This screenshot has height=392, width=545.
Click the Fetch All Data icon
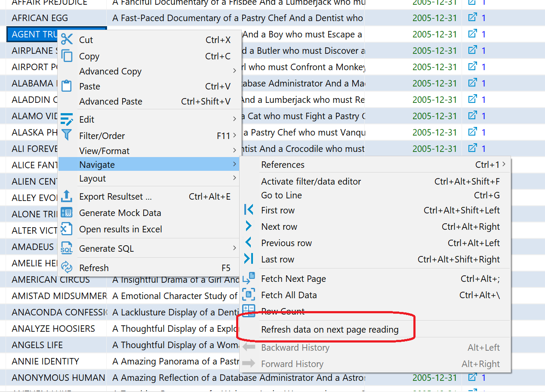coord(249,295)
